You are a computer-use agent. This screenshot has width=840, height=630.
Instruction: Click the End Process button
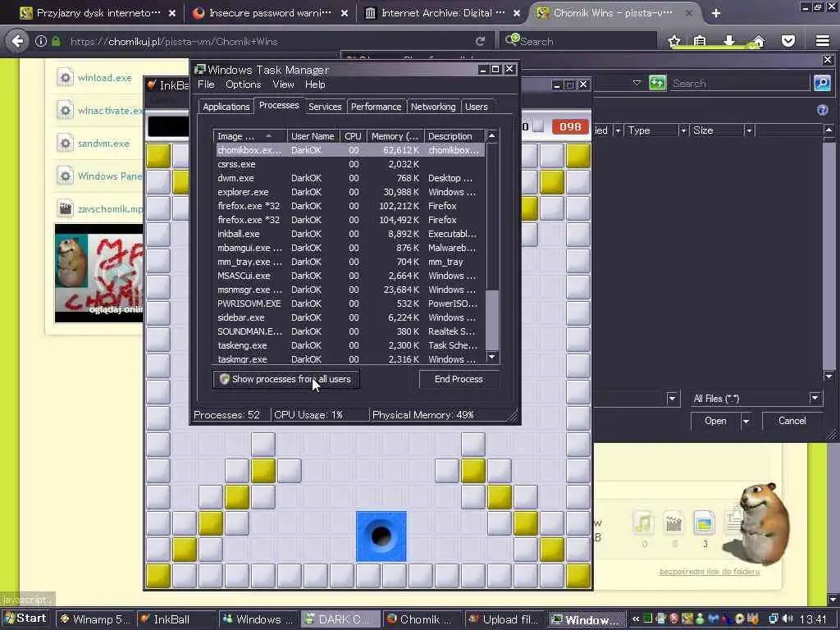click(459, 379)
